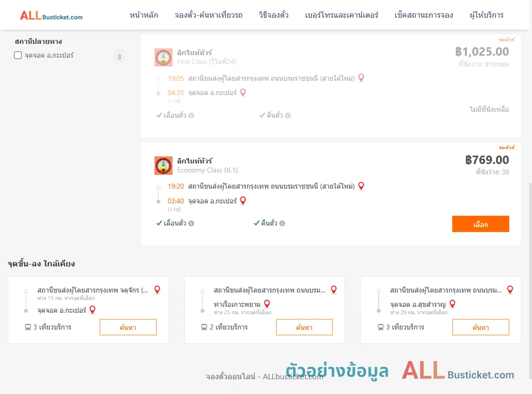Click the Economy Class operator logo thumbnail
This screenshot has height=394, width=532.
click(163, 165)
